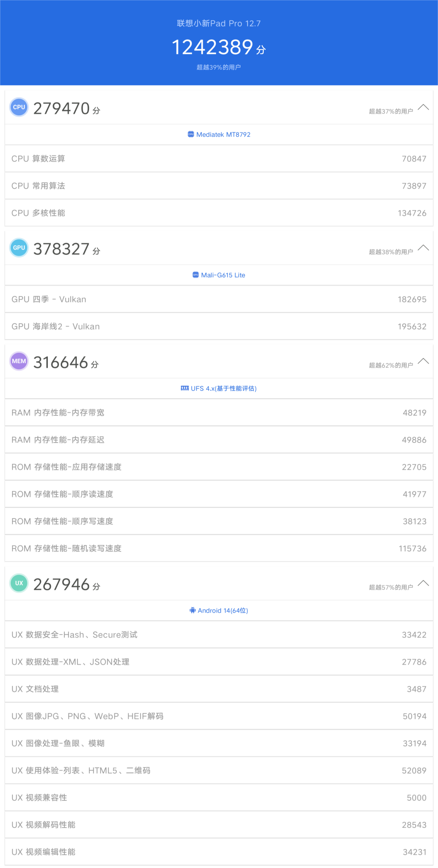Image resolution: width=438 pixels, height=868 pixels.
Task: Select the RAM 内存性能-内存延迟 row
Action: click(x=219, y=440)
